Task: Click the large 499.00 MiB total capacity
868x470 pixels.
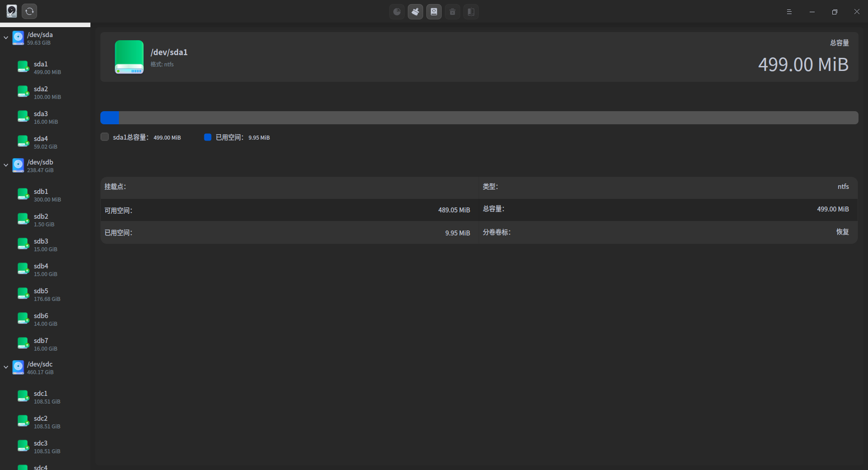Action: coord(803,65)
